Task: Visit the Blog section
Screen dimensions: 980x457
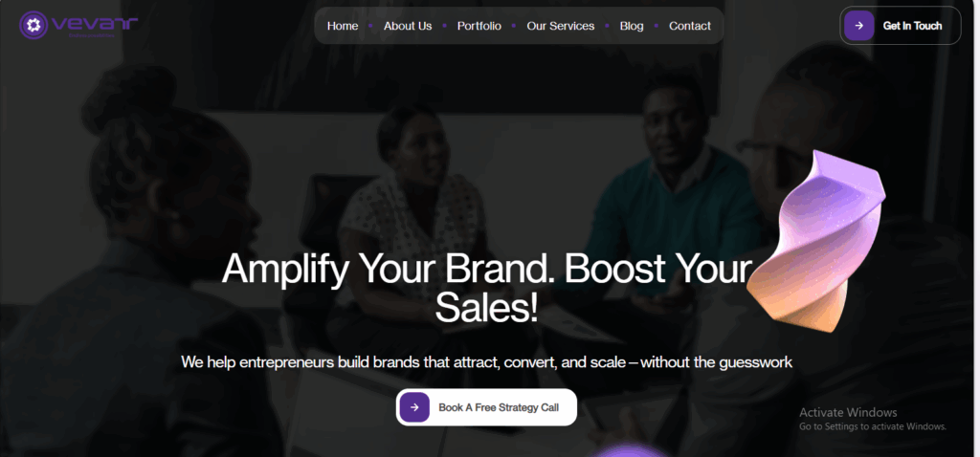Action: pos(632,26)
